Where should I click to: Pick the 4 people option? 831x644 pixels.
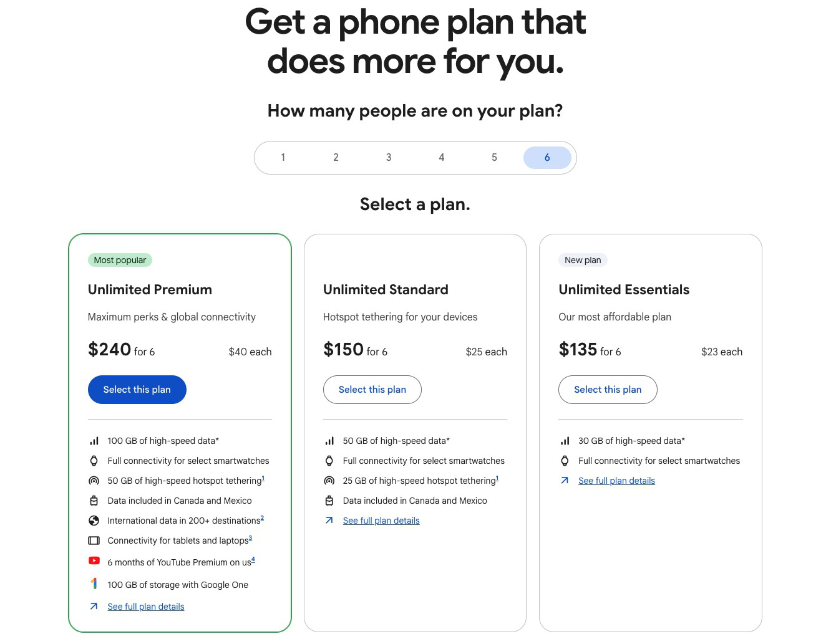[441, 157]
